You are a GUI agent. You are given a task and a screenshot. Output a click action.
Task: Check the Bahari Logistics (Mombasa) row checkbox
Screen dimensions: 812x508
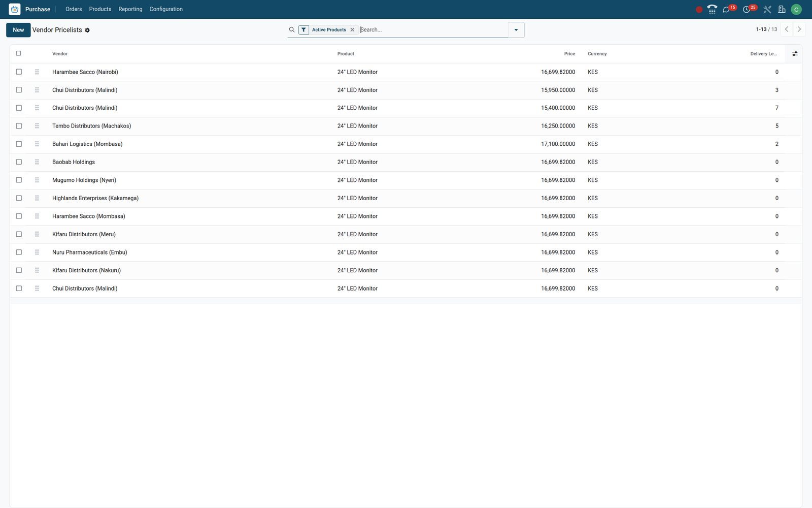[x=19, y=144]
